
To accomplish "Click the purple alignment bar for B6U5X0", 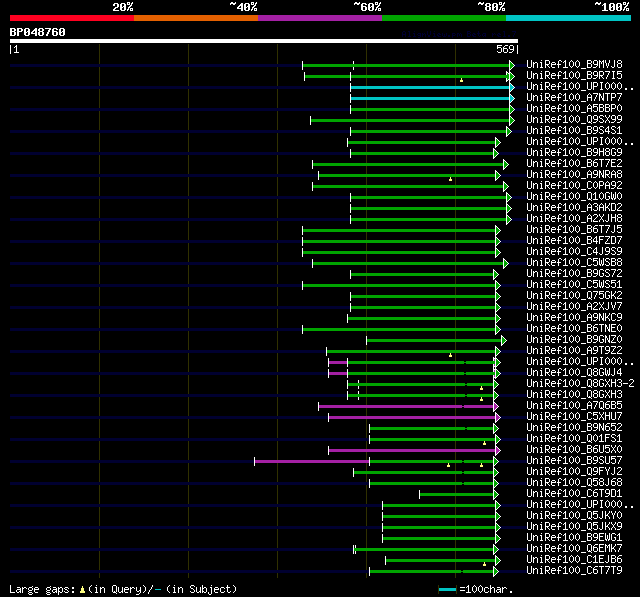I will click(x=412, y=451).
